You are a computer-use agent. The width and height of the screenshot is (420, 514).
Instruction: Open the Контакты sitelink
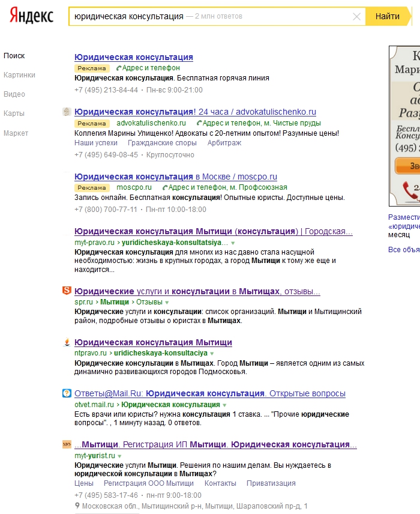[220, 483]
